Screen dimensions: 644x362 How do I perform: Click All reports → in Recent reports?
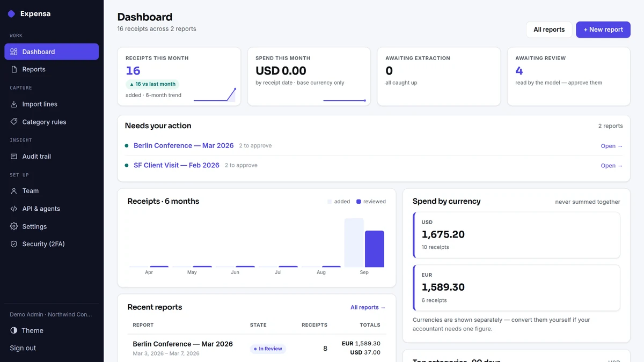(368, 307)
